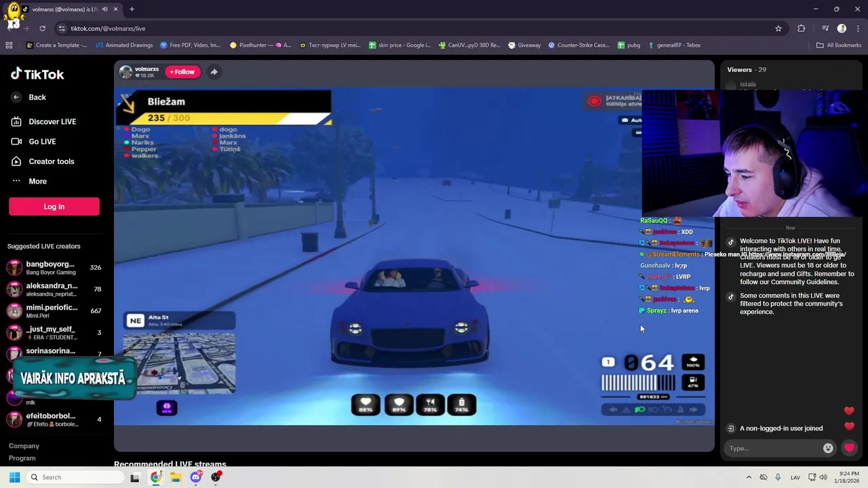Viewport: 868px width, 488px height.
Task: Show hidden tray icons chevron
Action: (x=749, y=477)
